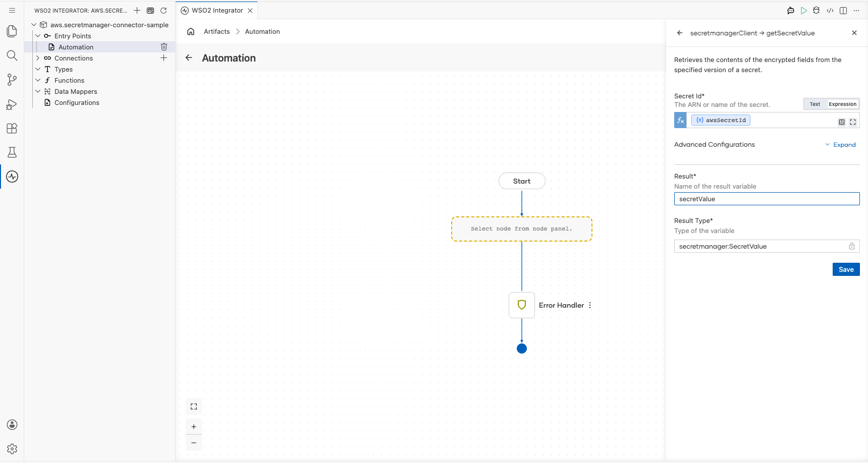Collapse the aws.secretmanager-connector-sample project
The height and width of the screenshot is (463, 868).
pyautogui.click(x=34, y=25)
